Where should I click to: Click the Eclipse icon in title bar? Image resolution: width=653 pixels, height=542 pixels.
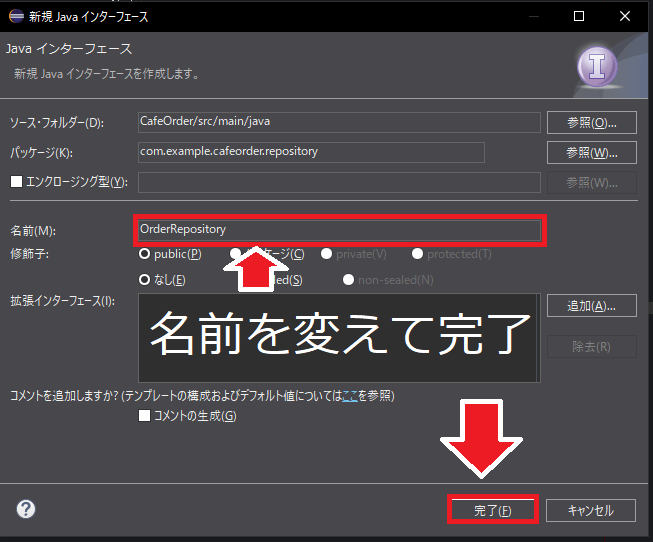pyautogui.click(x=17, y=16)
